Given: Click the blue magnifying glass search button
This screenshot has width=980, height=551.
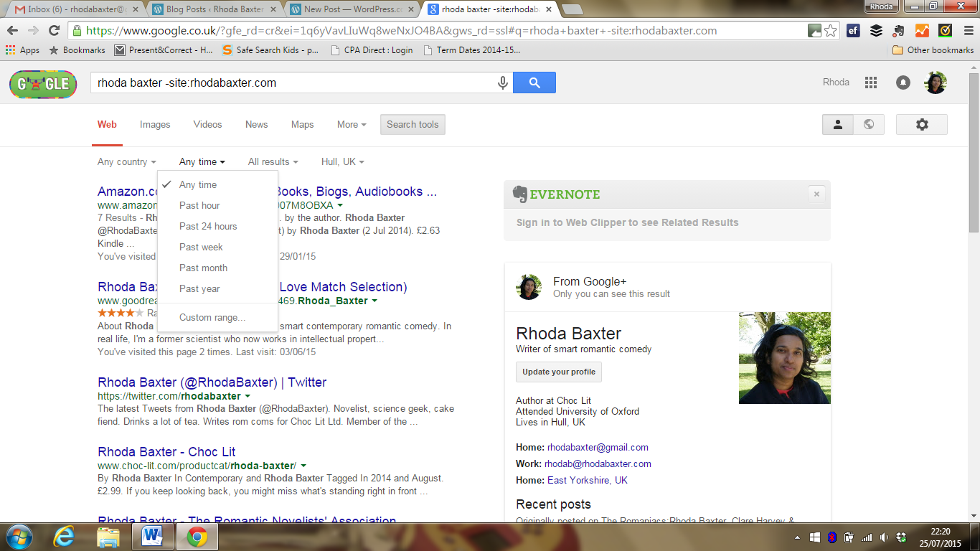Looking at the screenshot, I should [x=534, y=83].
